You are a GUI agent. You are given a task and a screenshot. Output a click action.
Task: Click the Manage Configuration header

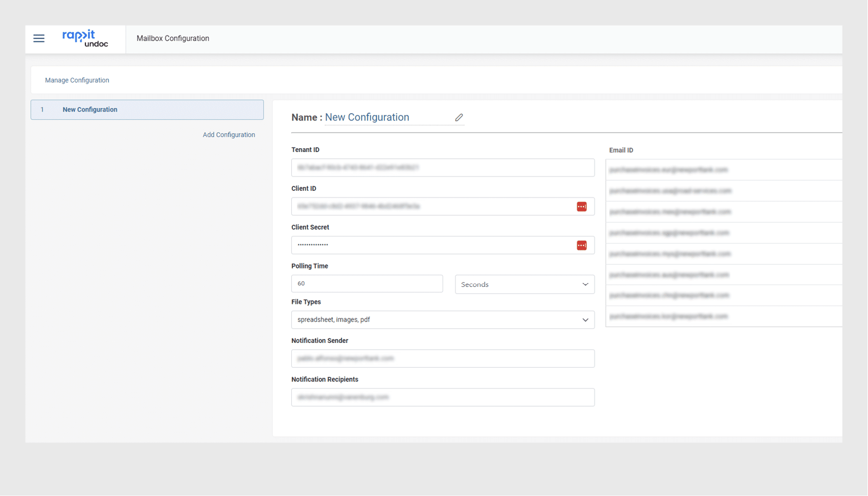[x=77, y=80]
